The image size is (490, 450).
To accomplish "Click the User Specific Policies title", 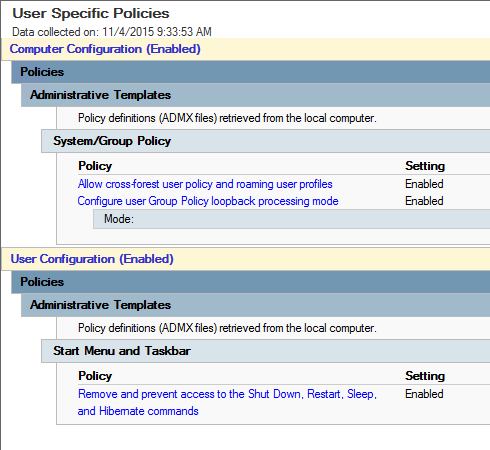I will 91,13.
